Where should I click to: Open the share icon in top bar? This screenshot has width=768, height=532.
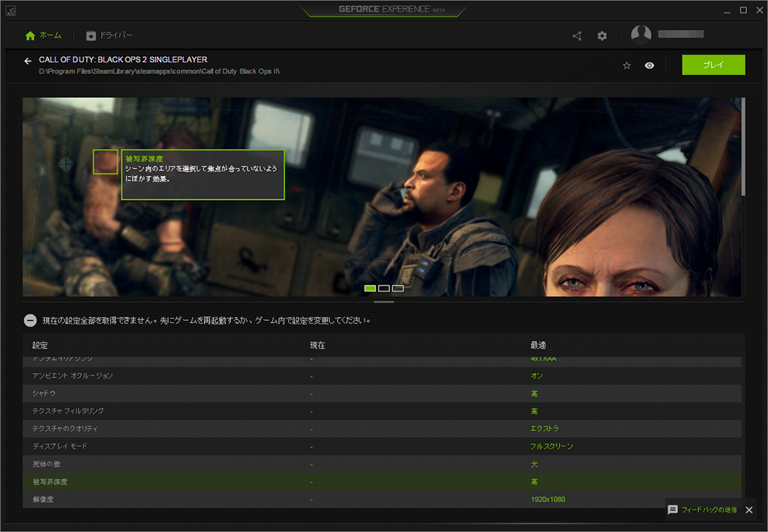577,35
